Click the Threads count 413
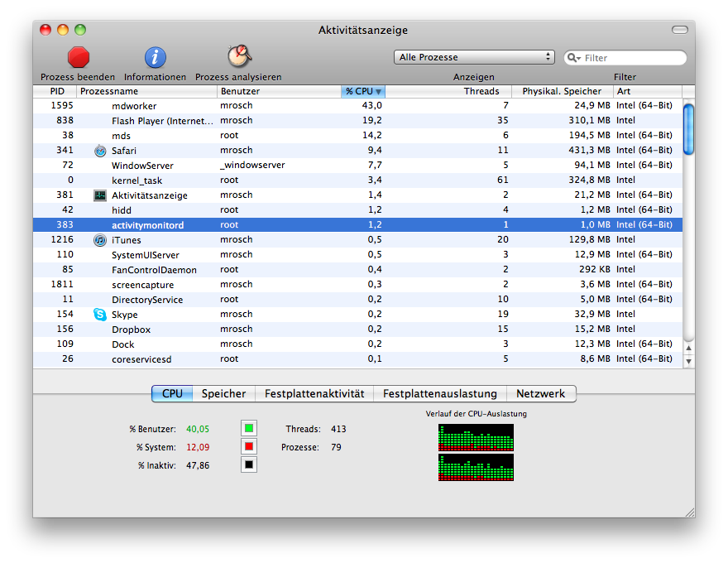Viewport: 728px width, 563px height. pyautogui.click(x=338, y=429)
